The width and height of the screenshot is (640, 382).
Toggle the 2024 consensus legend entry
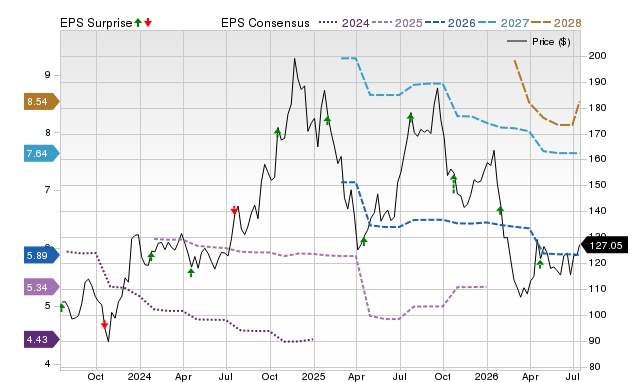(x=344, y=23)
